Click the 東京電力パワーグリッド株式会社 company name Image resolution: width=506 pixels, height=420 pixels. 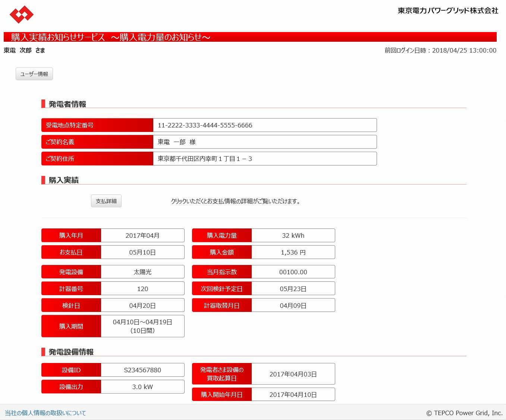[x=448, y=10]
